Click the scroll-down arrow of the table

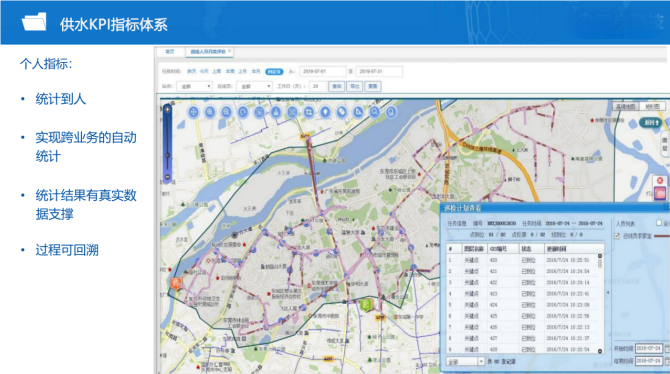click(x=600, y=351)
